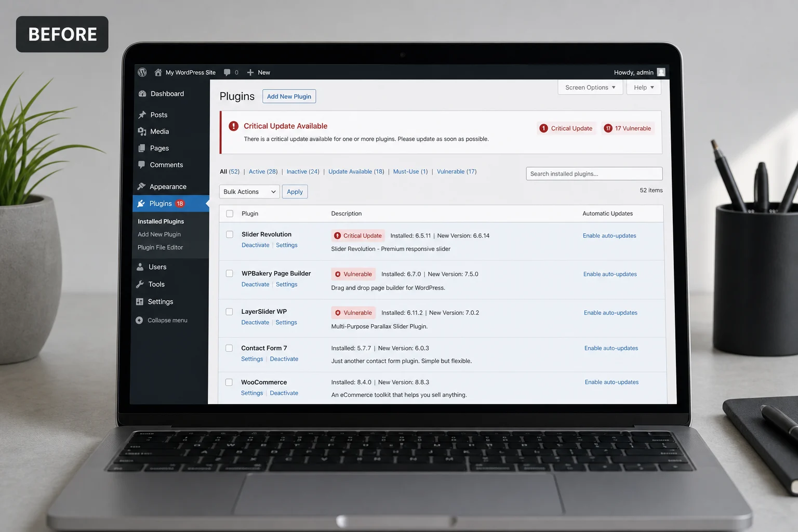Click the Tools wrench icon
The width and height of the screenshot is (798, 532).
[x=140, y=284]
